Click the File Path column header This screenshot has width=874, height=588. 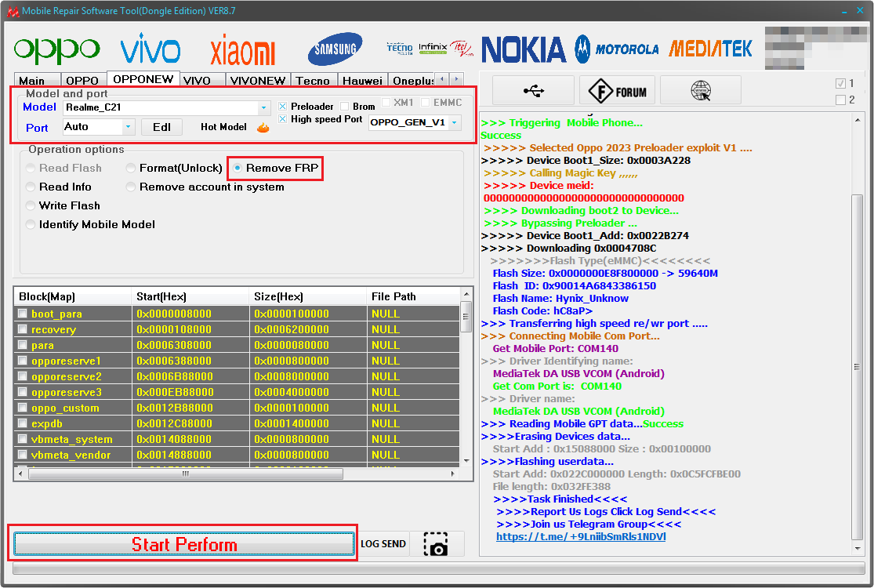click(414, 296)
